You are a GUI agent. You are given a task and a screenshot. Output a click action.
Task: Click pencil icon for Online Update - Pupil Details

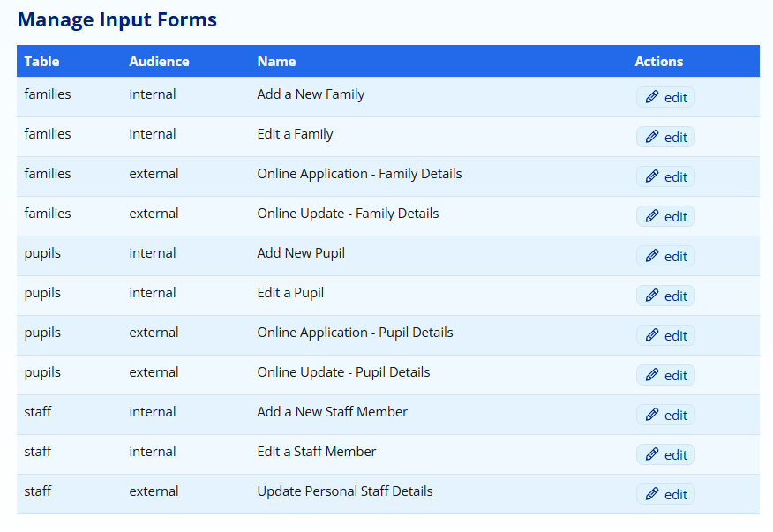pos(652,375)
